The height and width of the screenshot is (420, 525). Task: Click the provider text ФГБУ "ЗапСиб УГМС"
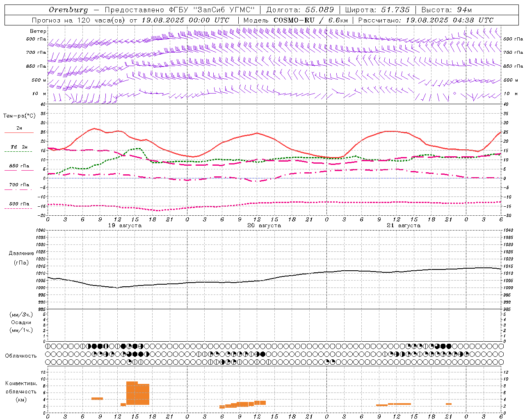pyautogui.click(x=212, y=10)
